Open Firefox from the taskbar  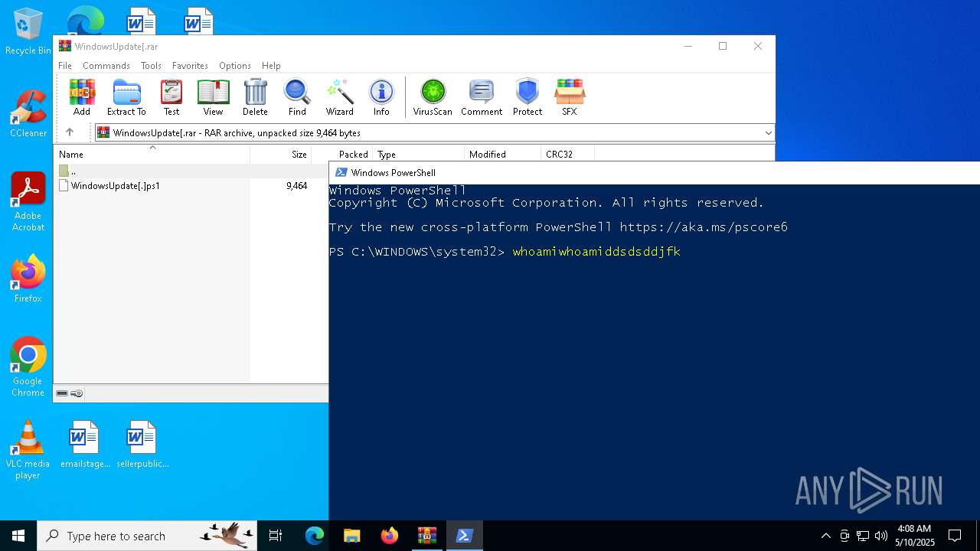[389, 536]
